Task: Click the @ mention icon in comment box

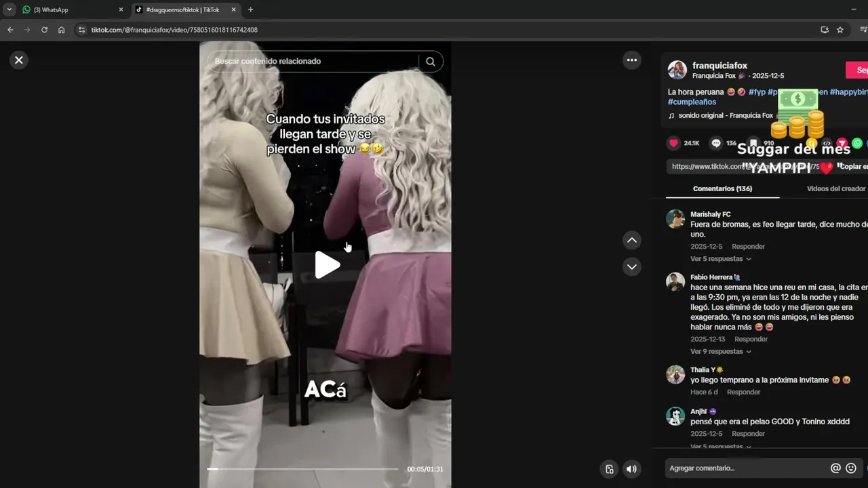Action: pos(835,468)
